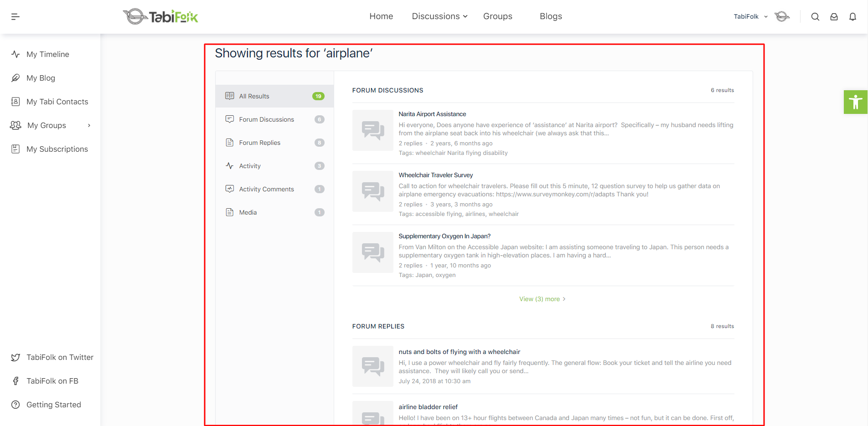Click the My Subscriptions icon

pos(15,149)
